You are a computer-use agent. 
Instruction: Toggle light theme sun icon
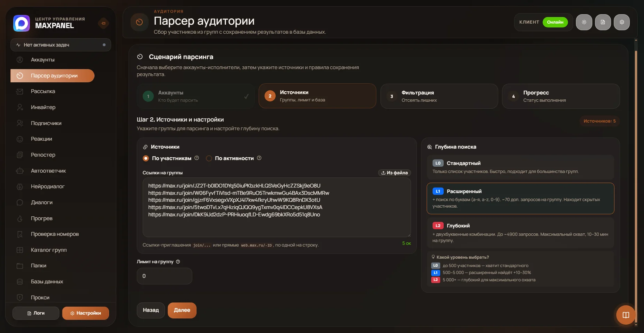[584, 22]
